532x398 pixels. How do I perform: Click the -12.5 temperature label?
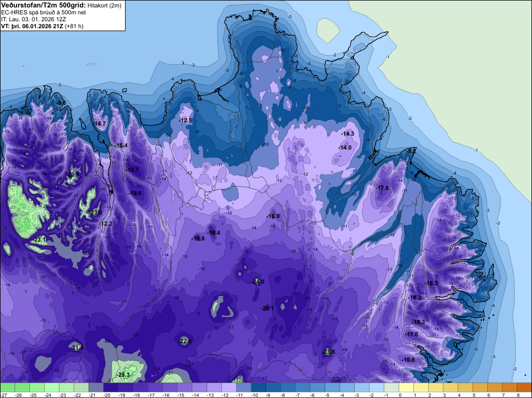click(186, 120)
